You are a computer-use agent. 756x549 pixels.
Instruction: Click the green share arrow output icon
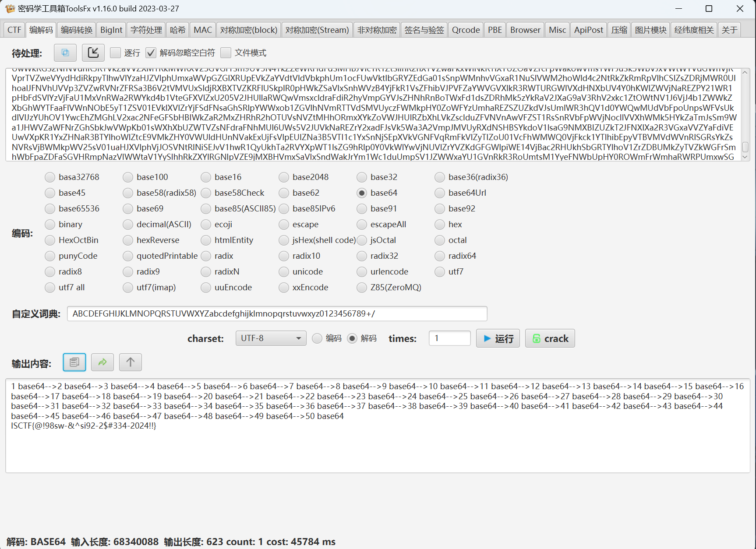tap(102, 362)
